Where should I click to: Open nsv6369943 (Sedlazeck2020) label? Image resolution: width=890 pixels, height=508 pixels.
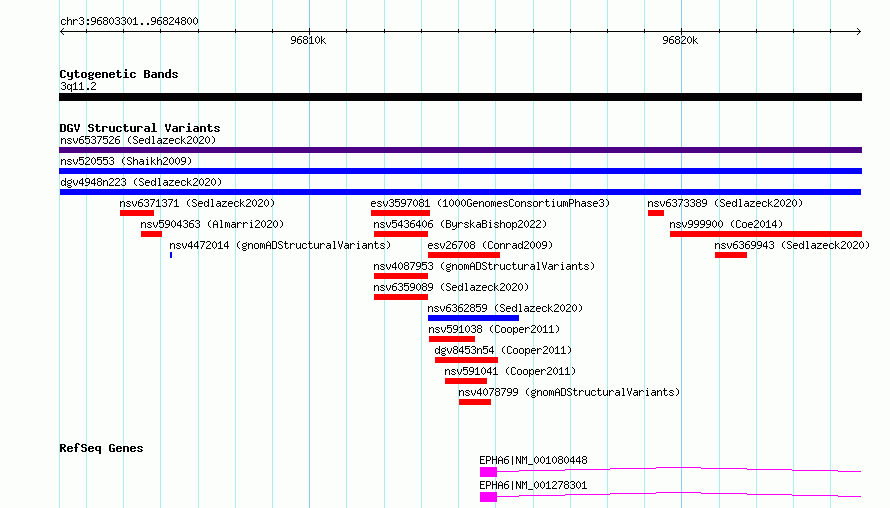(792, 245)
